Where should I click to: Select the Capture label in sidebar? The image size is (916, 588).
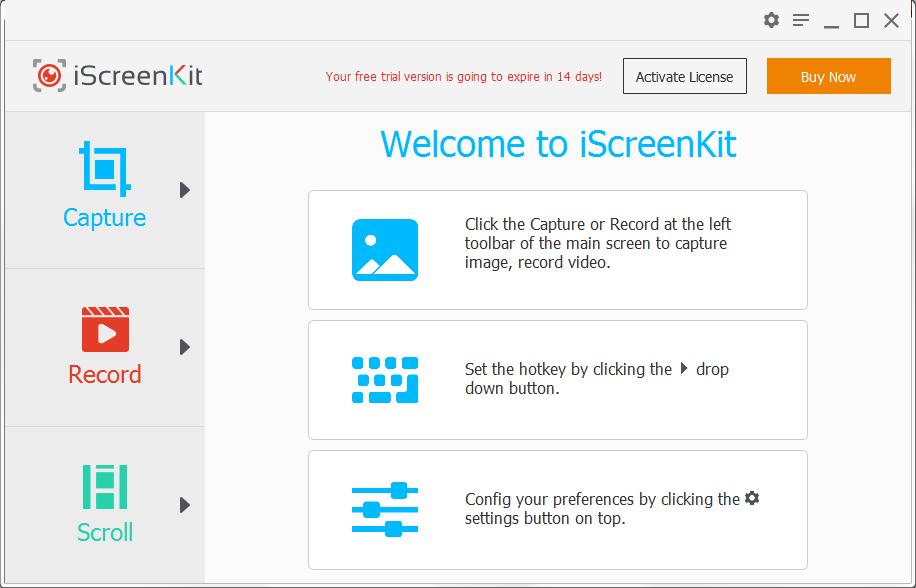pyautogui.click(x=105, y=218)
